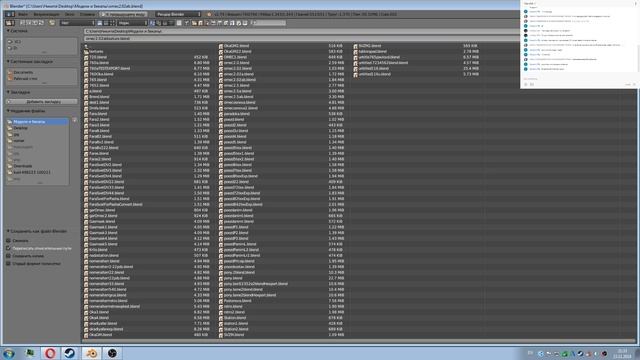Toggle backup .blend files filter icon
The height and width of the screenshot is (360, 640).
tap(207, 23)
